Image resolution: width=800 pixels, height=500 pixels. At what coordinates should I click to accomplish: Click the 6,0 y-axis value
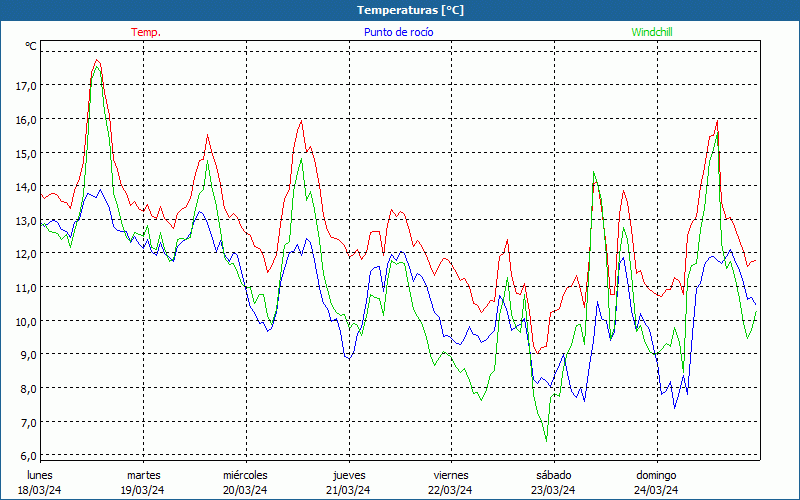[x=29, y=456]
